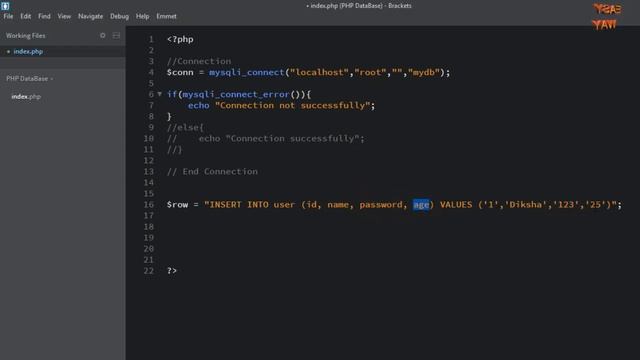
Task: Click mysqli_connect_error on line 6
Action: [236, 94]
